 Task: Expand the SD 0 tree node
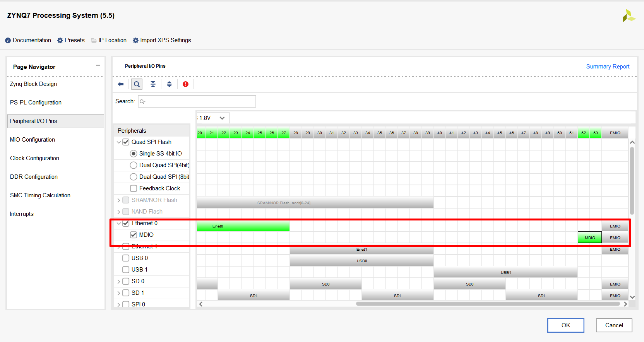pos(119,282)
